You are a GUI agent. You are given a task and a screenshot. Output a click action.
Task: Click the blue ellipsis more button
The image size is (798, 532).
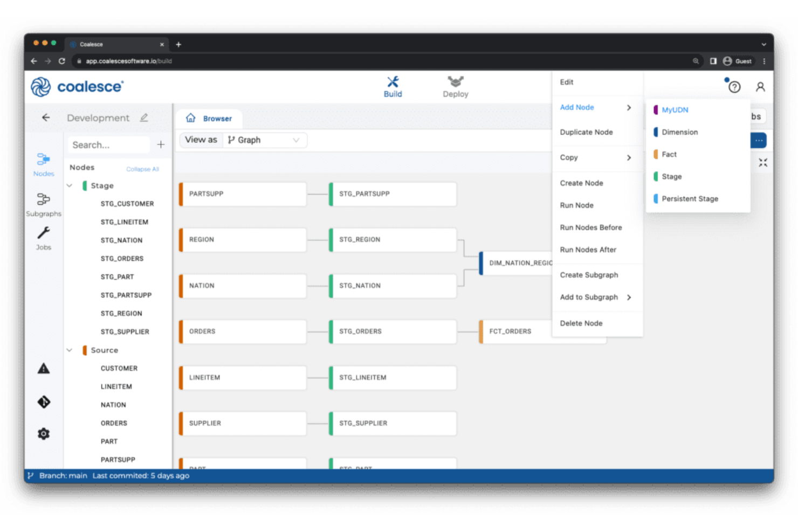click(759, 141)
